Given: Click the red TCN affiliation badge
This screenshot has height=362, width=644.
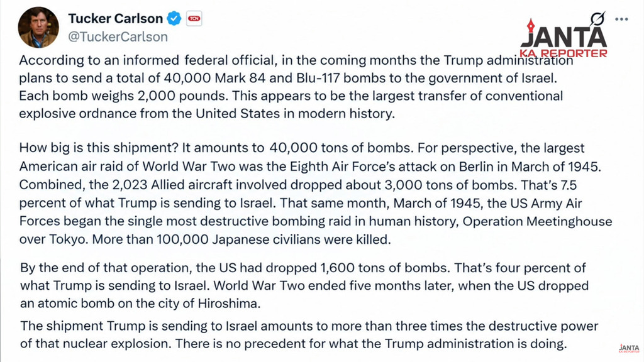Looking at the screenshot, I should (194, 18).
